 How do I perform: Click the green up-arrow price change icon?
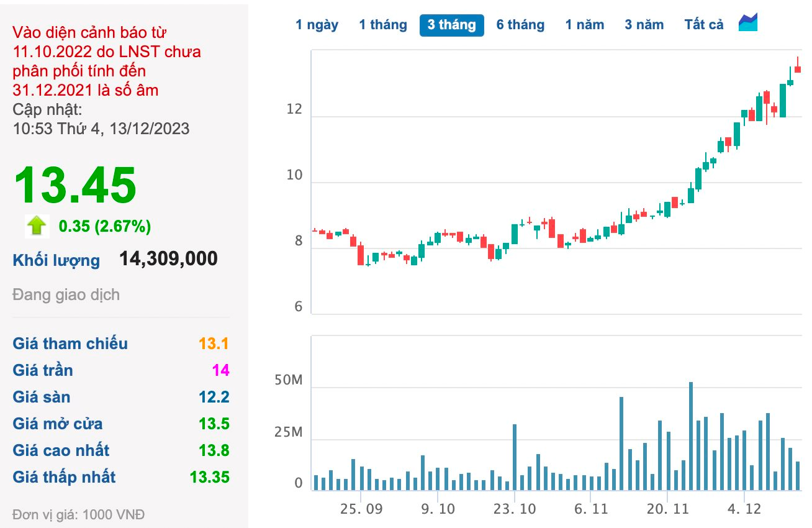[x=37, y=225]
